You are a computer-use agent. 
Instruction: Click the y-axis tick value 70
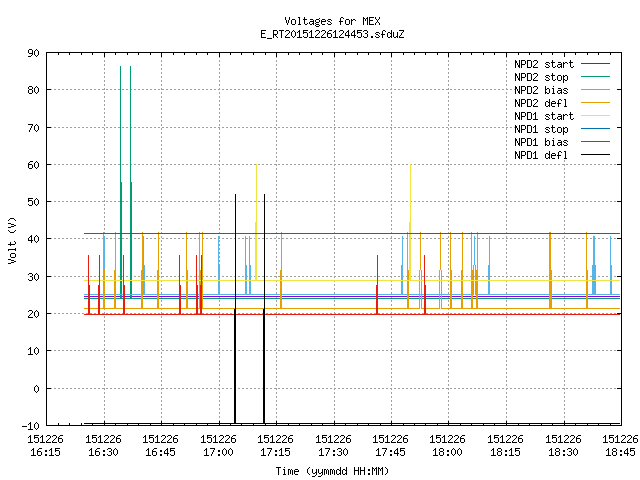click(x=33, y=128)
